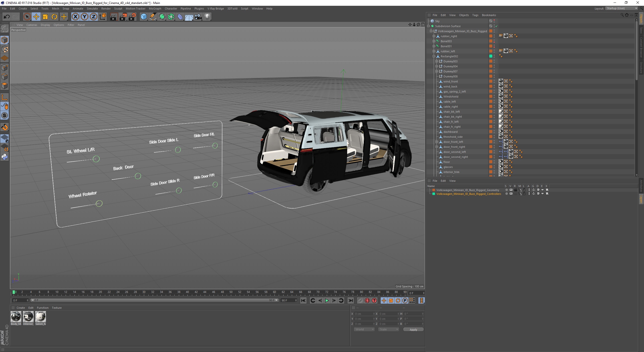Image resolution: width=644 pixels, height=352 pixels.
Task: Toggle visibility of dashboard layer
Action: 494,130
